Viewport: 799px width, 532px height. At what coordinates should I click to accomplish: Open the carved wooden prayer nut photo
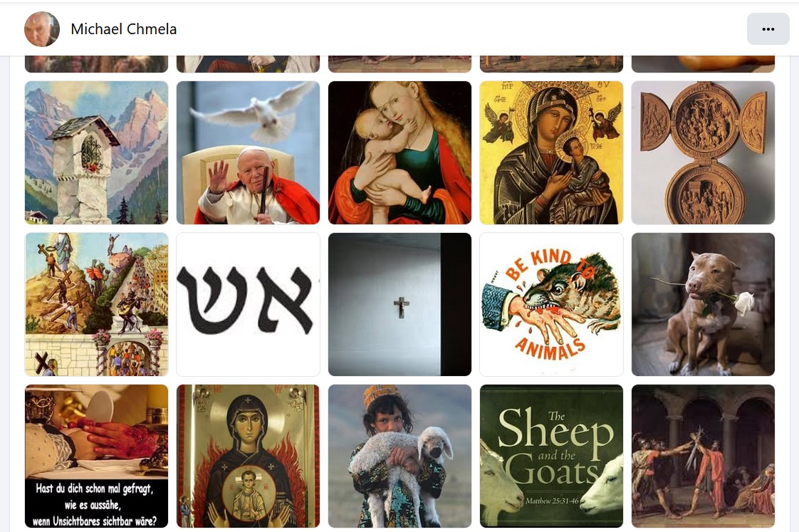pyautogui.click(x=703, y=152)
